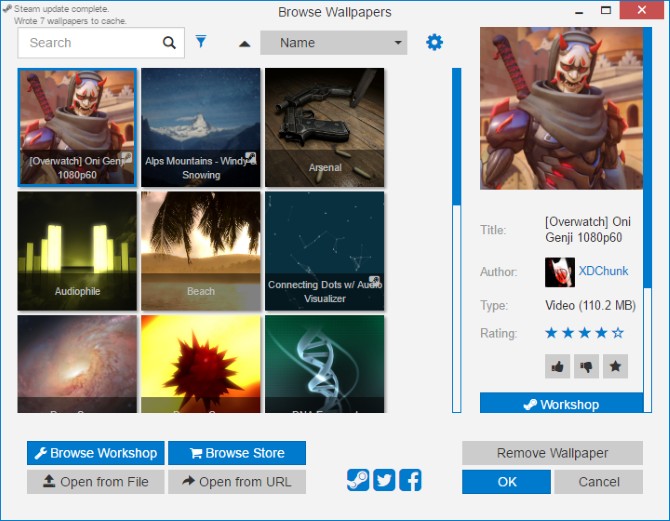The height and width of the screenshot is (521, 670).
Task: Expand the Name sort dropdown
Action: (x=333, y=43)
